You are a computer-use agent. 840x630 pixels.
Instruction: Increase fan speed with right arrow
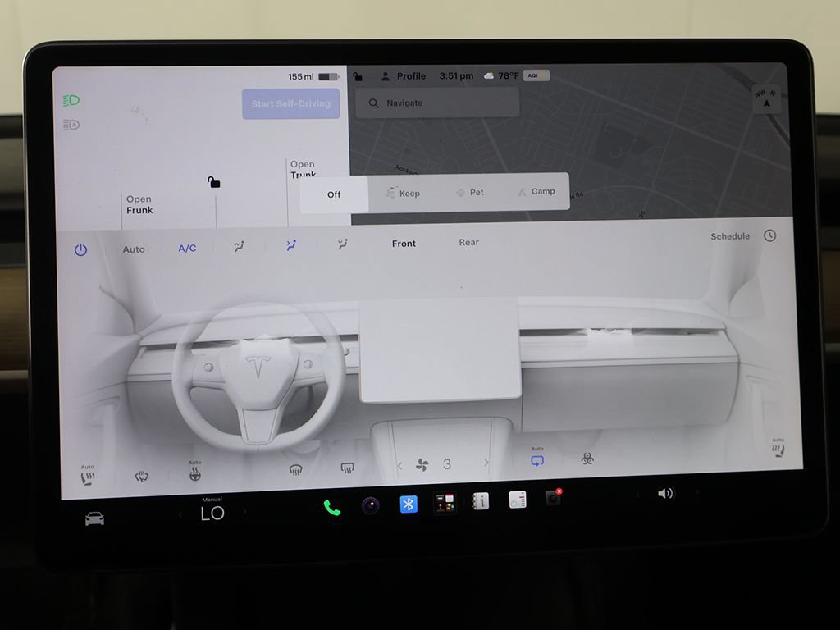click(x=486, y=463)
